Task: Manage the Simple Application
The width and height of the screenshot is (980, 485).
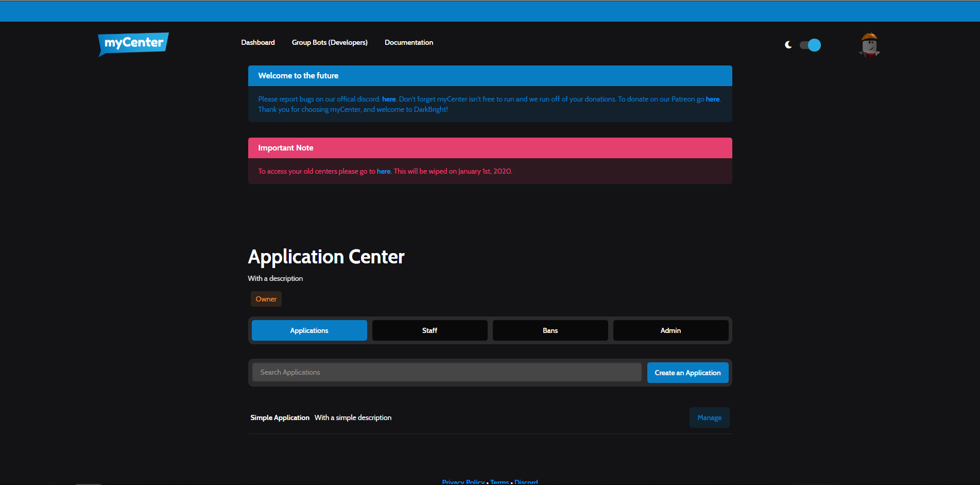Action: [709, 417]
